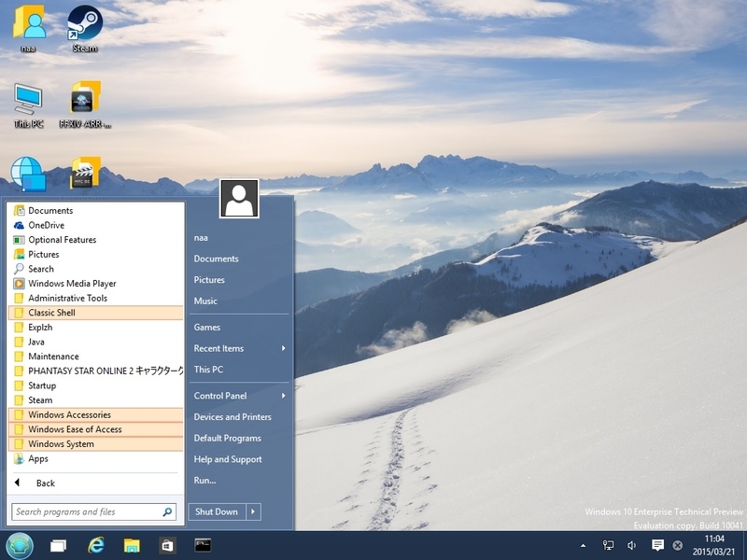The width and height of the screenshot is (747, 560).
Task: Expand the Maintenance folder
Action: click(x=95, y=357)
